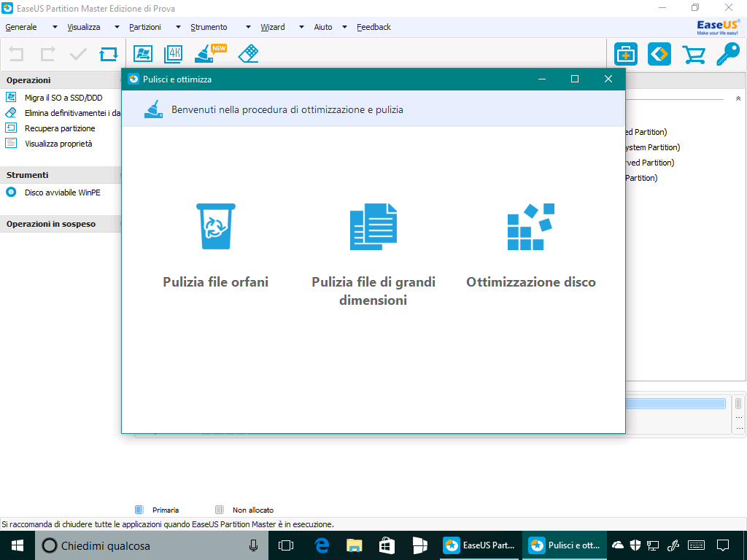Launch Ottimizzazione disco blocks icon

pyautogui.click(x=531, y=226)
